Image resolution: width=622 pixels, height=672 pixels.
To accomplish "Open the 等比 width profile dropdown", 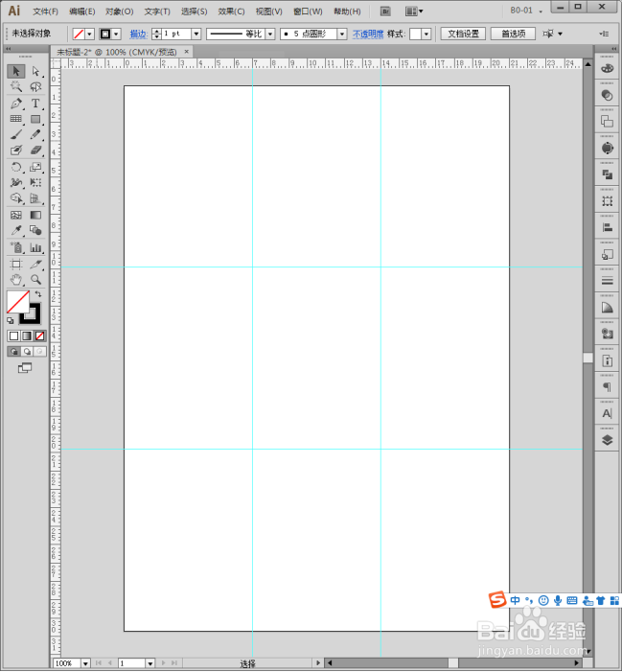I will [x=270, y=34].
